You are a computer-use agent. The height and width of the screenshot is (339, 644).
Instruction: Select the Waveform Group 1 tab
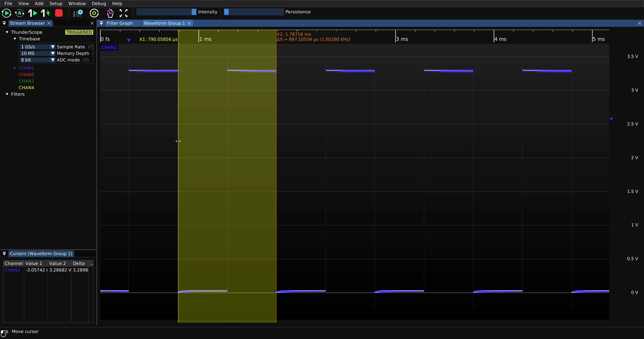164,23
